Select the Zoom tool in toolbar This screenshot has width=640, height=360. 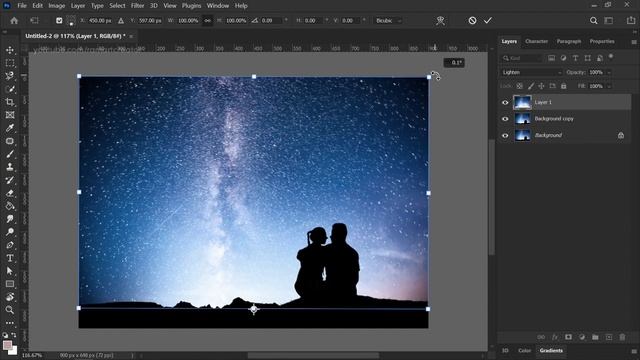tap(10, 310)
